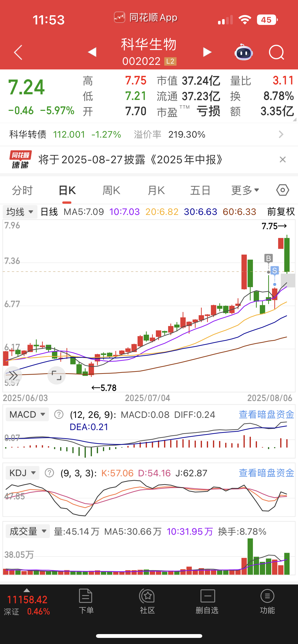This screenshot has width=298, height=644.
Task: Switch to 五日 five-day tab
Action: (x=200, y=190)
